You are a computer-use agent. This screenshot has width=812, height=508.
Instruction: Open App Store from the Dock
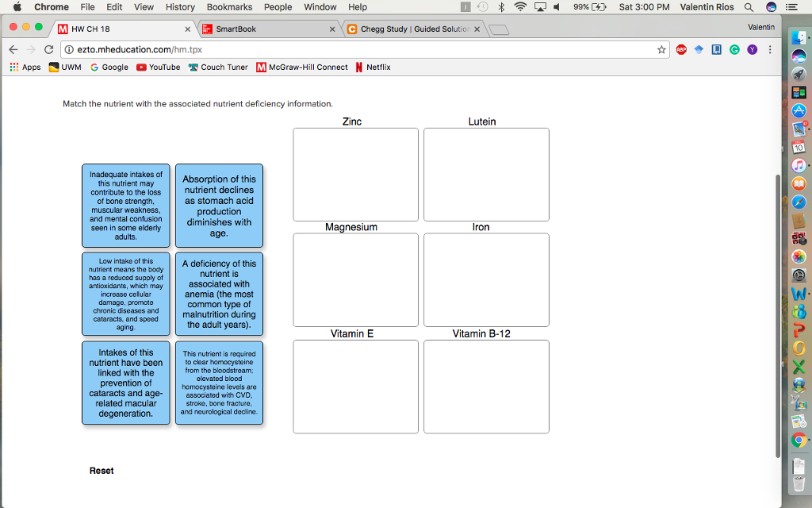coord(799,110)
